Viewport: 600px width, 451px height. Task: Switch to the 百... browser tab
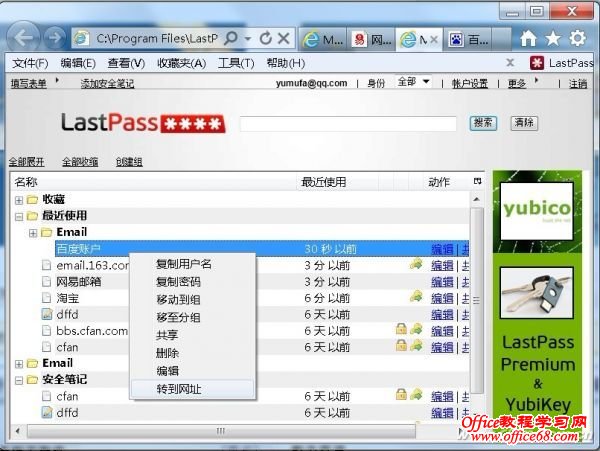pyautogui.click(x=470, y=39)
